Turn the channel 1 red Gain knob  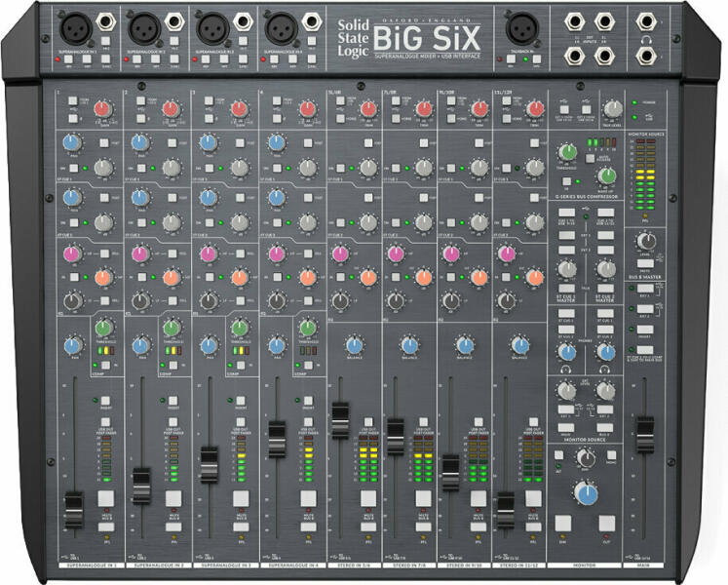pyautogui.click(x=103, y=109)
